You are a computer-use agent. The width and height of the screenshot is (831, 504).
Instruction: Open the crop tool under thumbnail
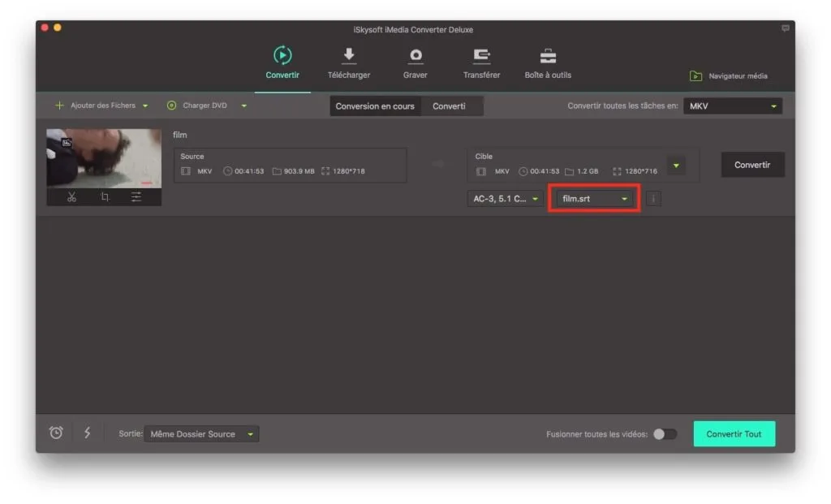click(105, 197)
